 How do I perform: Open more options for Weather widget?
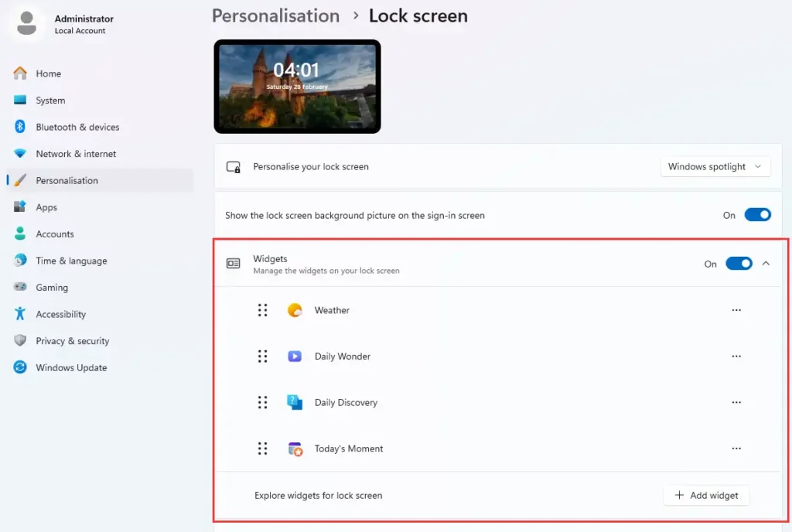click(x=736, y=310)
